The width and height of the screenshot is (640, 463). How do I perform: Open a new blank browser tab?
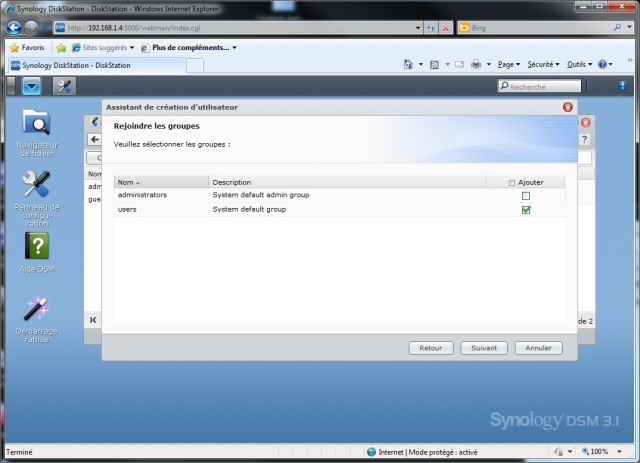(x=195, y=66)
